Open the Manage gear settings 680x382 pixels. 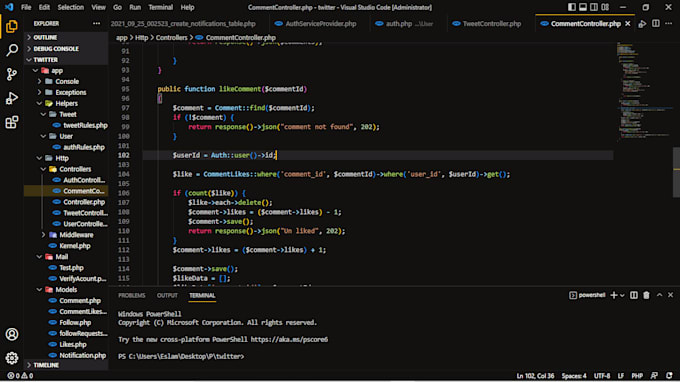click(x=12, y=358)
